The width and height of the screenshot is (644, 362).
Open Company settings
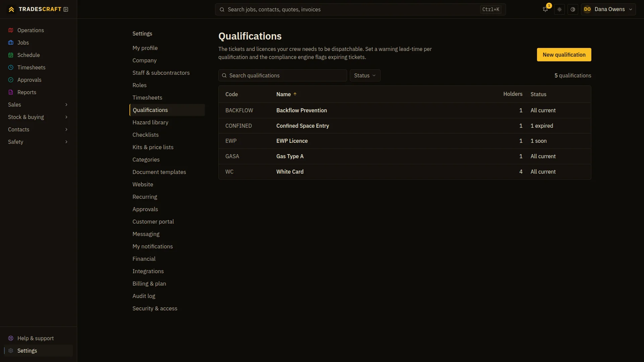tap(167, 60)
